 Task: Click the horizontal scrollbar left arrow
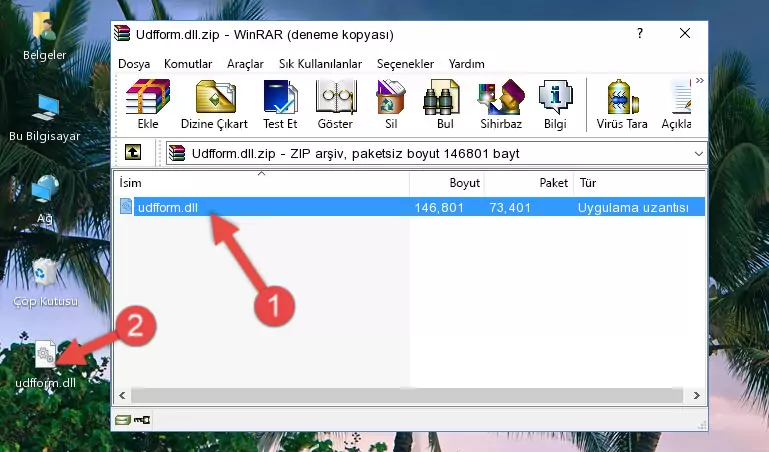[123, 395]
